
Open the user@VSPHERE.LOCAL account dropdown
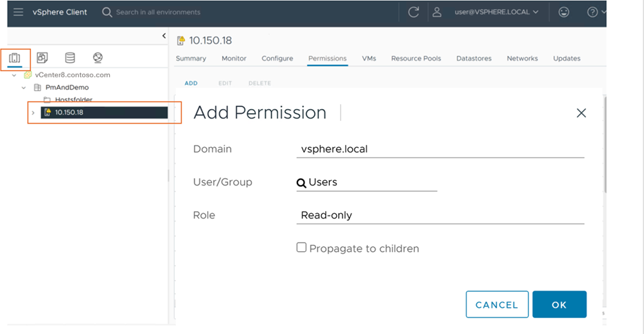[x=496, y=12]
